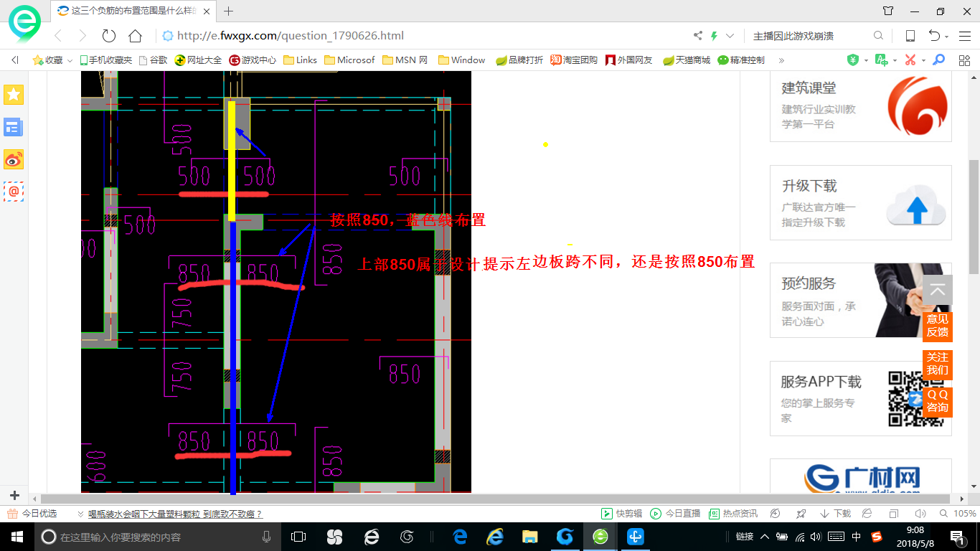Click sidebar add plus icon

(x=14, y=496)
